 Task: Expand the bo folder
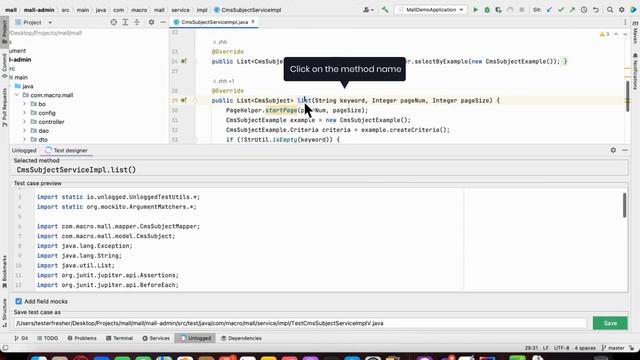[x=24, y=104]
